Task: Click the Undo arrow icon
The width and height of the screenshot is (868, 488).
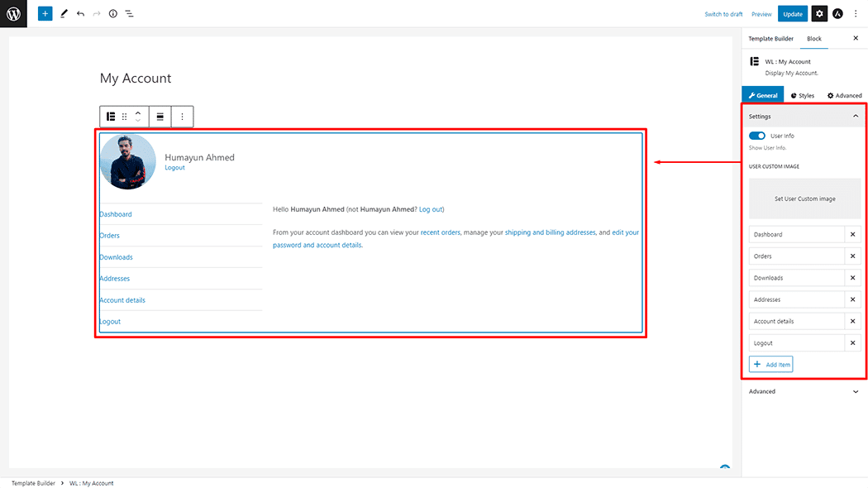Action: 80,14
